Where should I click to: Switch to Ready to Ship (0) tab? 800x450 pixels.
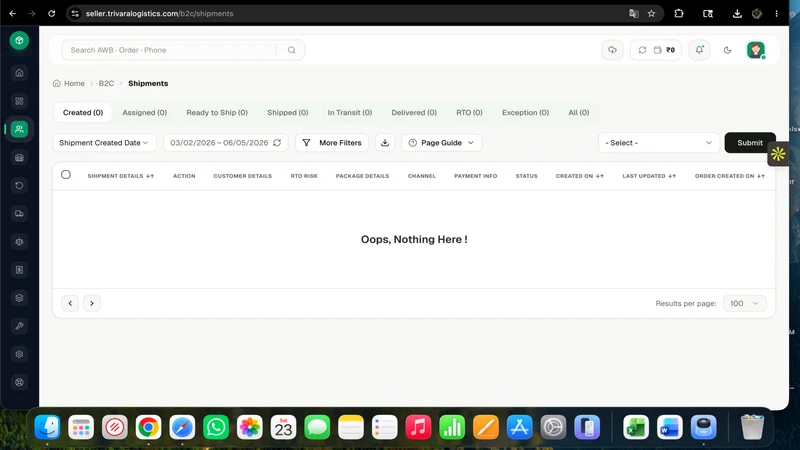[x=217, y=113]
